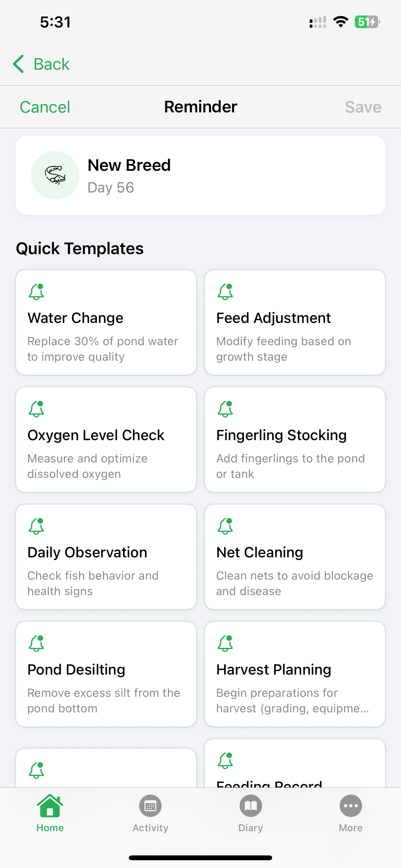
Task: Tap the back chevron arrow
Action: coord(19,64)
